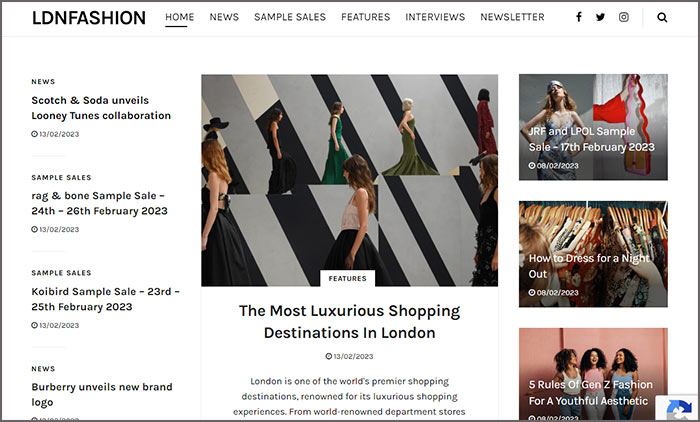Open the Twitter social icon
The height and width of the screenshot is (422, 700).
click(600, 17)
